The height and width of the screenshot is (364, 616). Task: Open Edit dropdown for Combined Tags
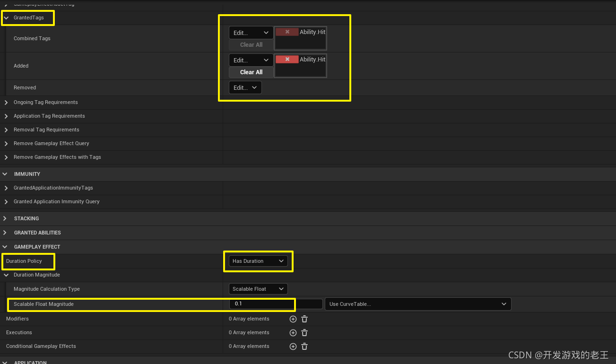pos(251,33)
